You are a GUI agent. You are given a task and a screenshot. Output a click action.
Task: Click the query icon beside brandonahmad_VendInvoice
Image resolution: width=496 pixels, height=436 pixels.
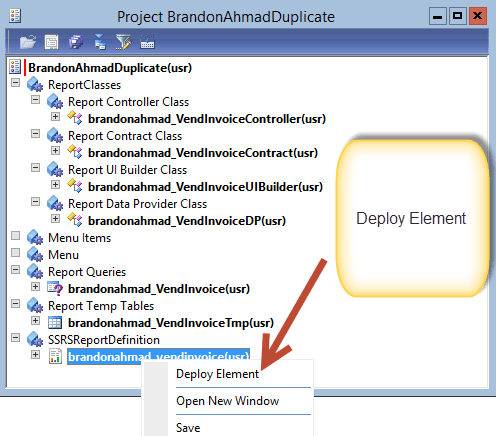coord(55,288)
